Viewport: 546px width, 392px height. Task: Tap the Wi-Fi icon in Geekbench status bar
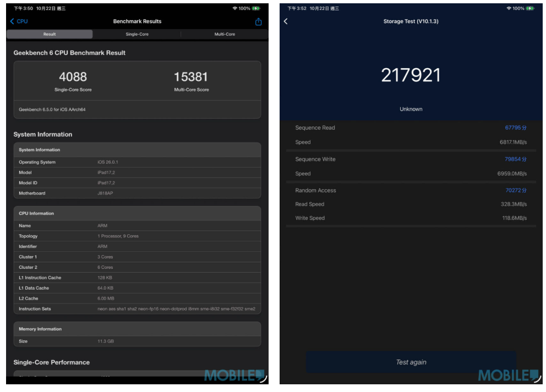pyautogui.click(x=234, y=9)
